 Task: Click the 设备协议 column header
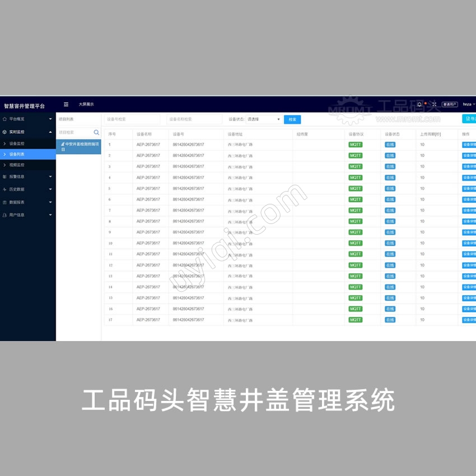pos(356,134)
